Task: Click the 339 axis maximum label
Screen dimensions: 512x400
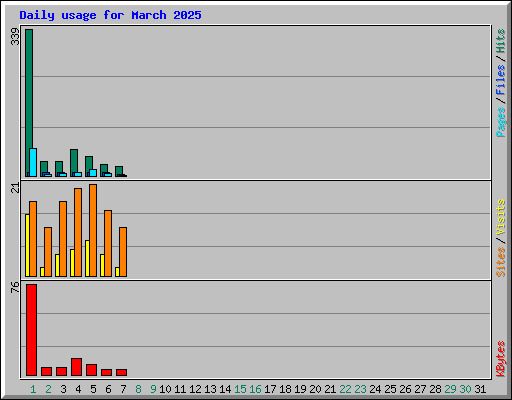Action: pyautogui.click(x=15, y=36)
